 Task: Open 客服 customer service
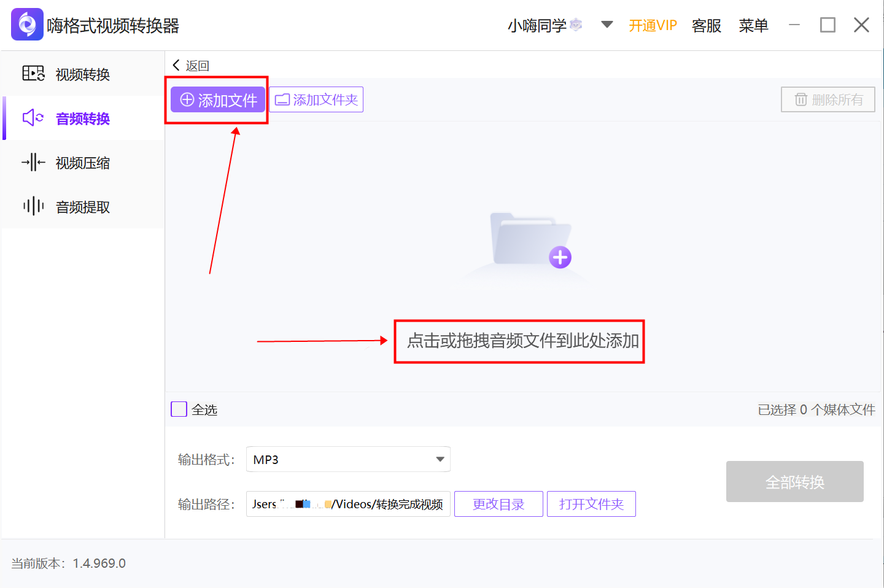tap(706, 26)
